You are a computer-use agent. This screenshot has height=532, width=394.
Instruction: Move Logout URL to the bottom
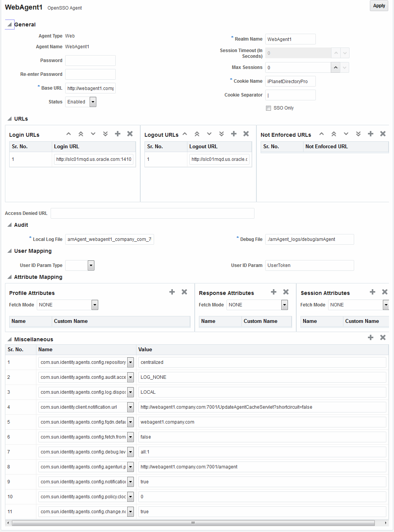click(222, 134)
